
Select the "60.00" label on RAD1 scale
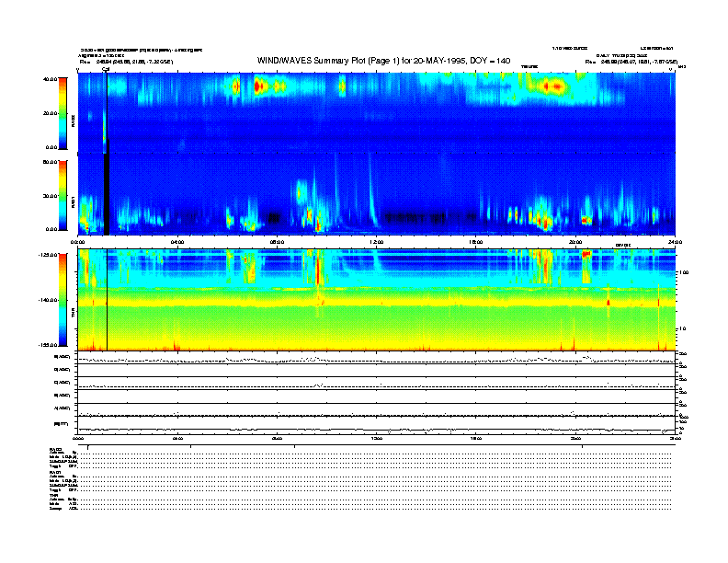[x=50, y=162]
